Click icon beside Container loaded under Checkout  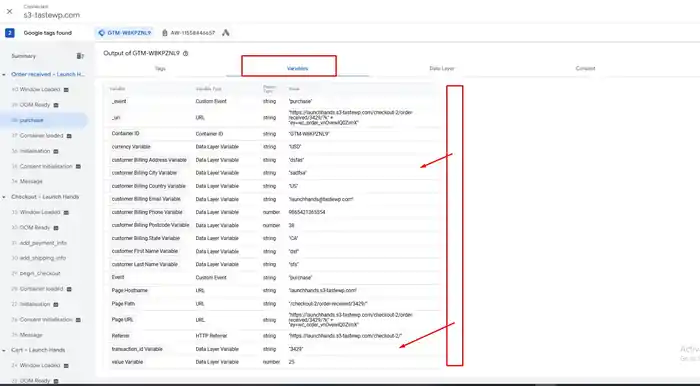pos(69,289)
